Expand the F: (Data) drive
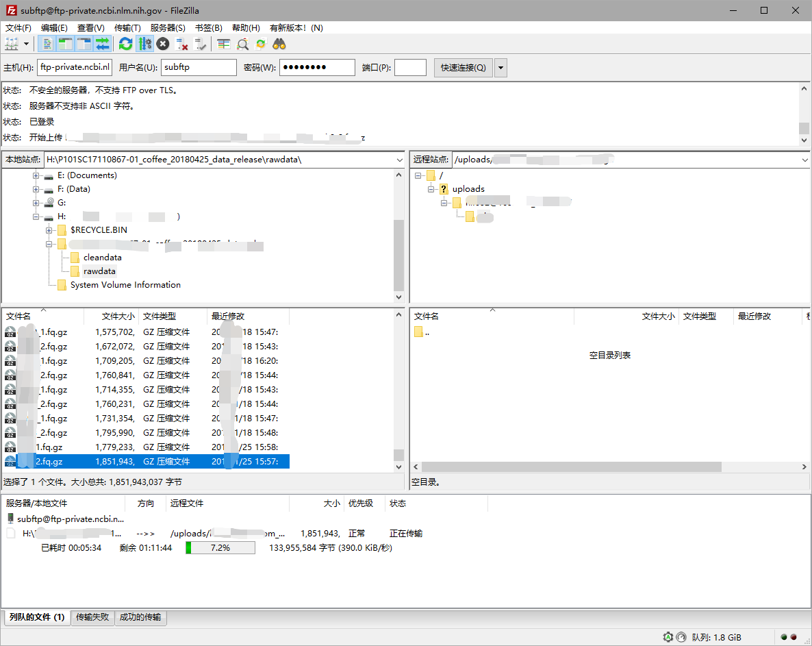The image size is (812, 646). pyautogui.click(x=36, y=189)
